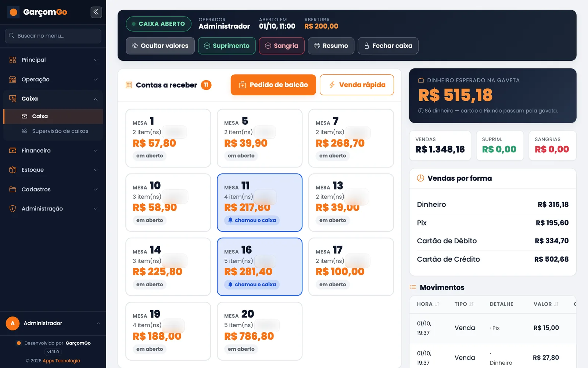Click the Cadastros folder icon
Screen dimensions: 588x368
pyautogui.click(x=12, y=189)
